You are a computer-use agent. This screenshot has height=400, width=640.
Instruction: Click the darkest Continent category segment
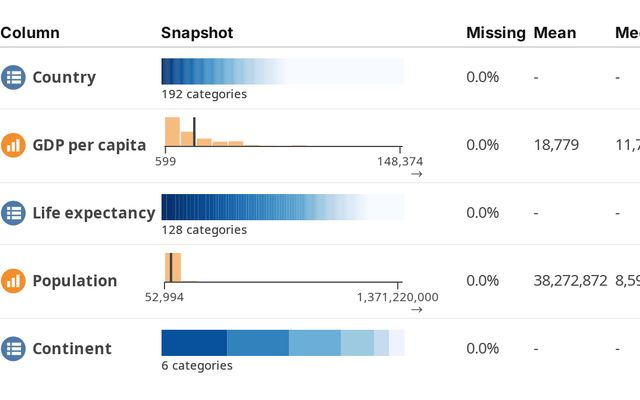[x=194, y=342]
